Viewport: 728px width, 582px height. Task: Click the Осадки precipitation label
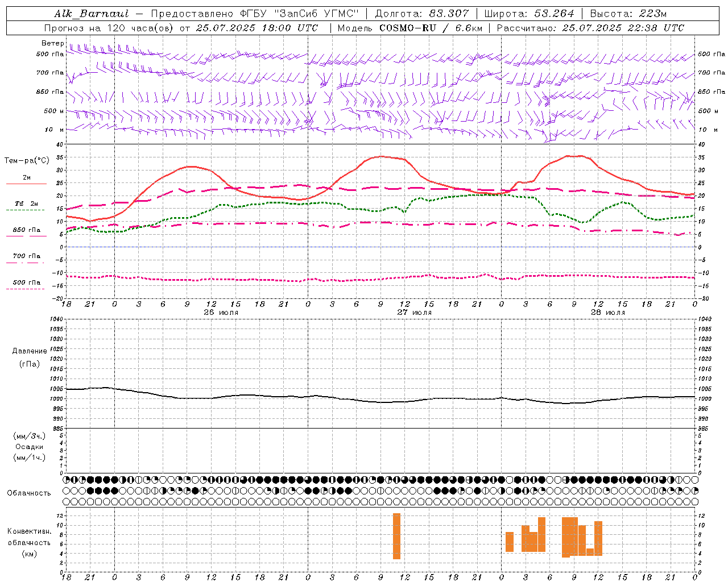click(x=30, y=447)
